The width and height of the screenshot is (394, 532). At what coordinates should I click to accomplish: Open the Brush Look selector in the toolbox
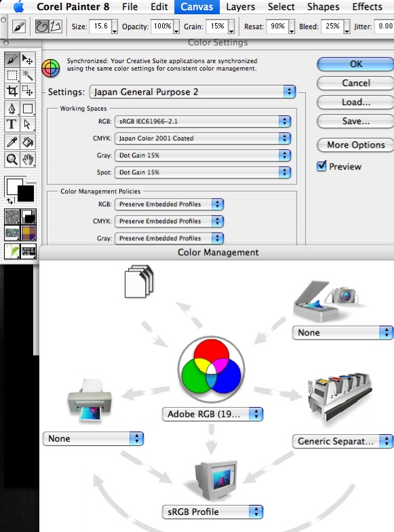[28, 251]
